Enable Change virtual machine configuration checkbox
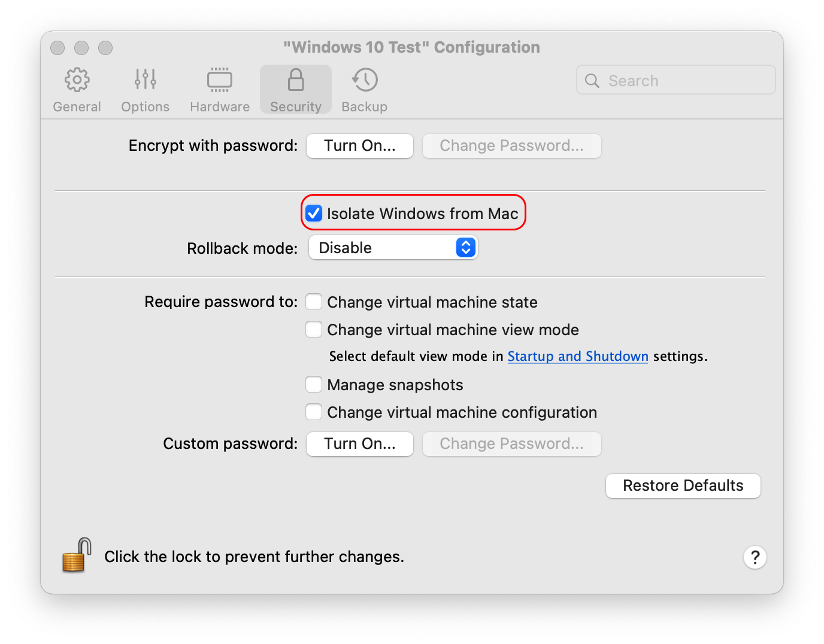Image resolution: width=824 pixels, height=644 pixels. (x=314, y=412)
